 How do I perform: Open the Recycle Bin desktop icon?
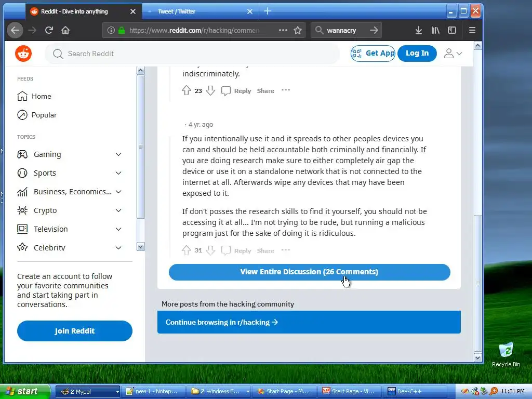(x=506, y=354)
